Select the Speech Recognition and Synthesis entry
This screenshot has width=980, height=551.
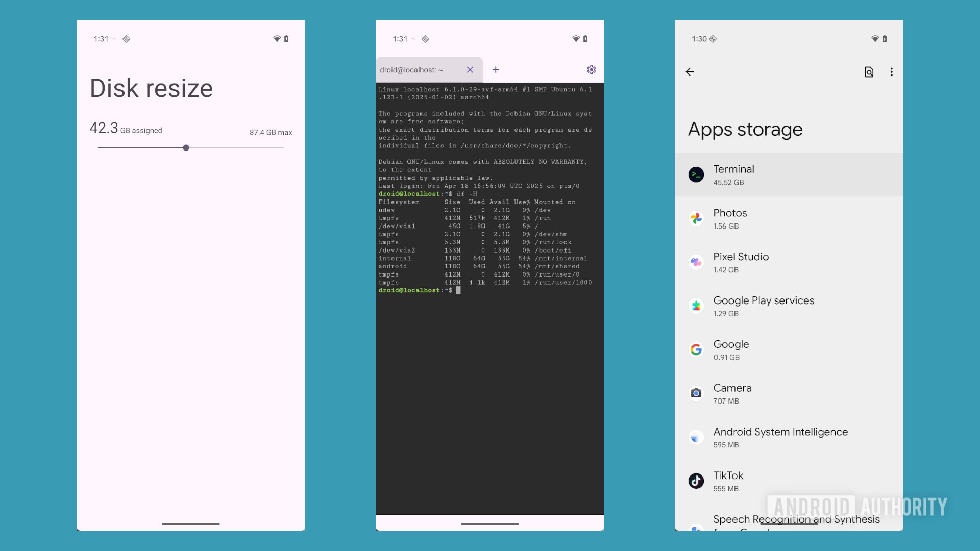point(796,519)
